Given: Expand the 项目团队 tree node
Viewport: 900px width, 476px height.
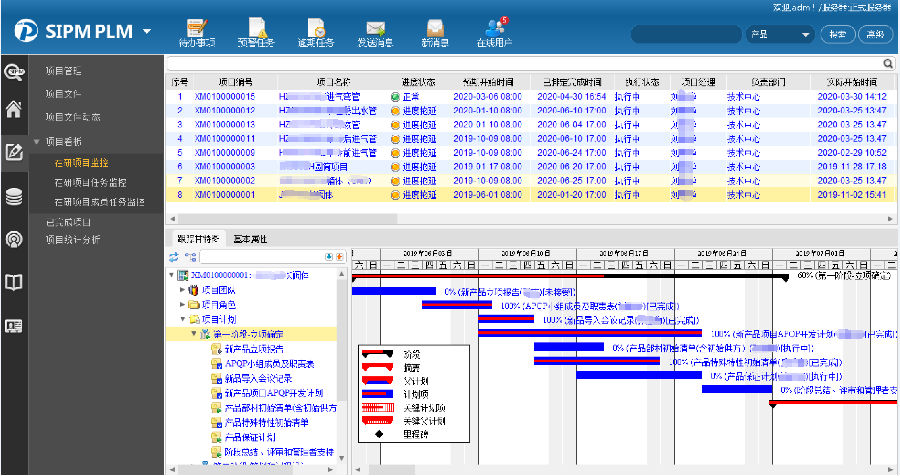Looking at the screenshot, I should (x=181, y=290).
